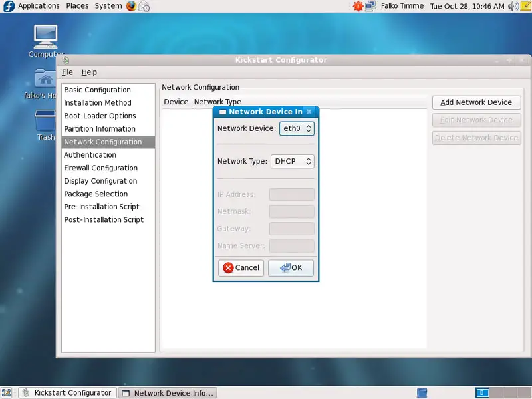
Task: Open the File menu
Action: 67,72
